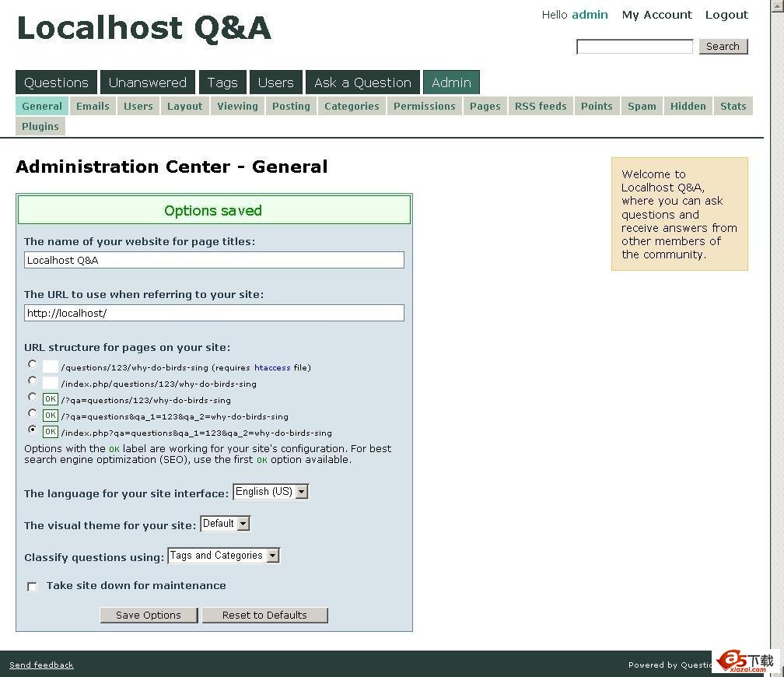Open the Unanswered main tab
784x677 pixels.
click(148, 82)
